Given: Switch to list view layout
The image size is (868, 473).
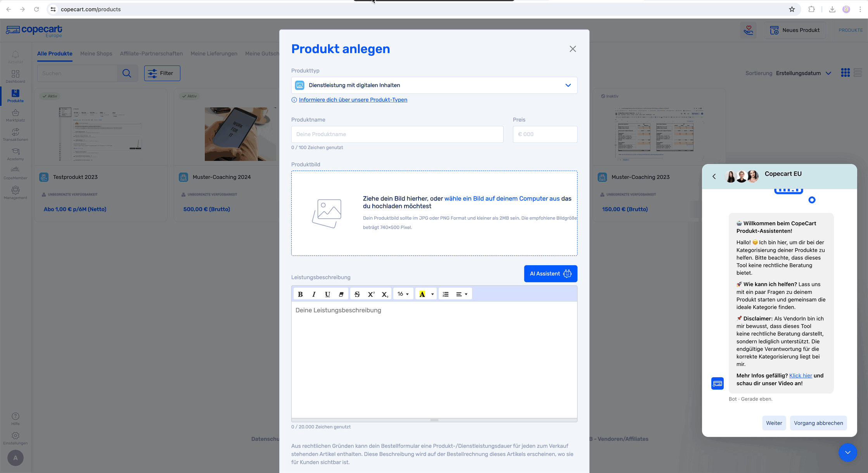Looking at the screenshot, I should pos(858,73).
